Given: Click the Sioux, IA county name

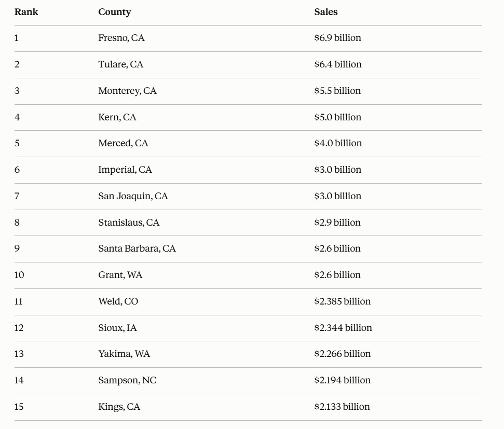Looking at the screenshot, I should pos(117,328).
